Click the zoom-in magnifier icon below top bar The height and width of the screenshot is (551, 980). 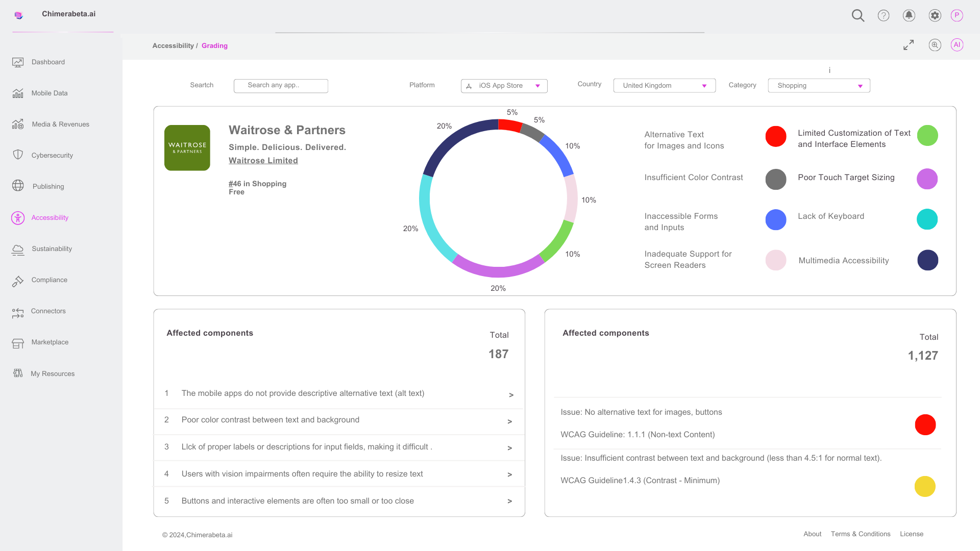(935, 45)
